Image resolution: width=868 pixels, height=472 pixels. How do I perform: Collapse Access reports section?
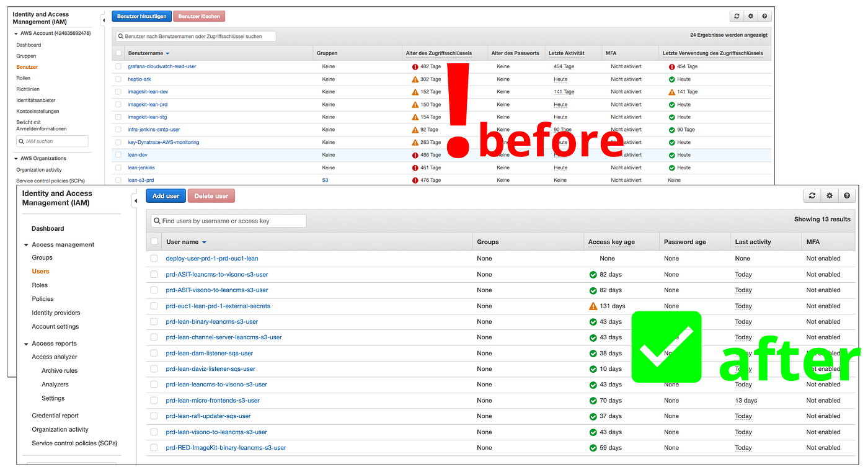(x=26, y=344)
